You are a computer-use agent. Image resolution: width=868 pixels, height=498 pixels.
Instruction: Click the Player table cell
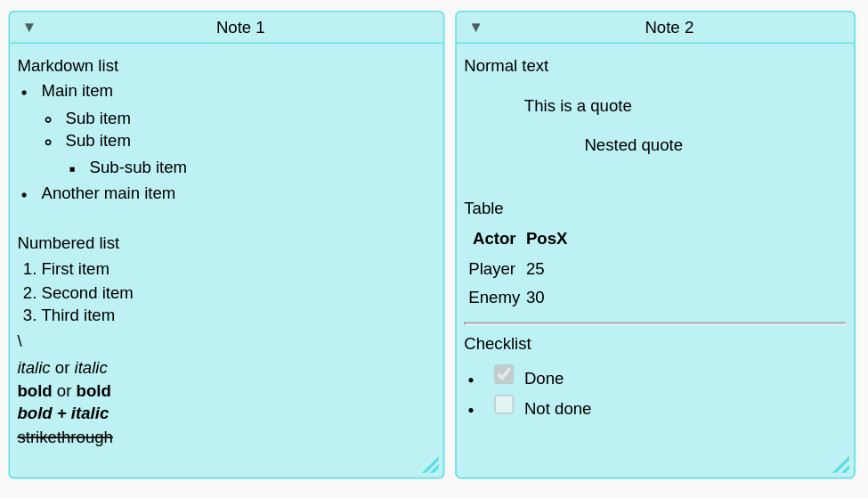pyautogui.click(x=491, y=269)
